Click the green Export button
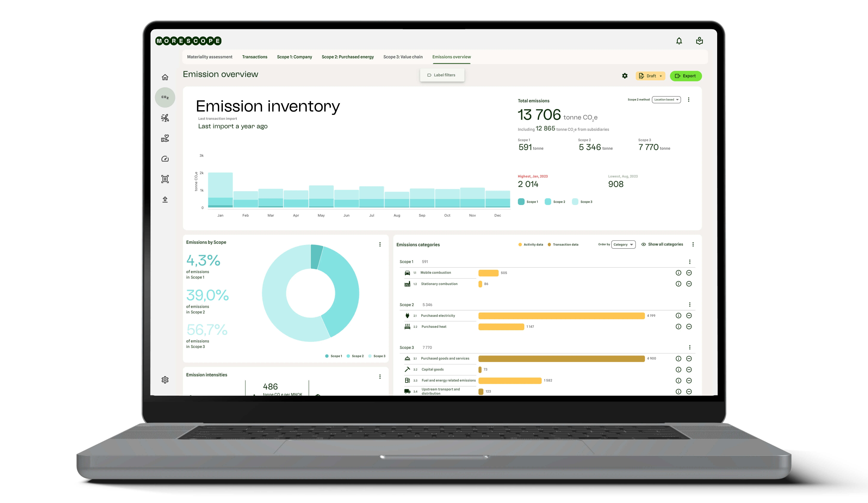Screen dimensions: 868x503 pos(685,76)
